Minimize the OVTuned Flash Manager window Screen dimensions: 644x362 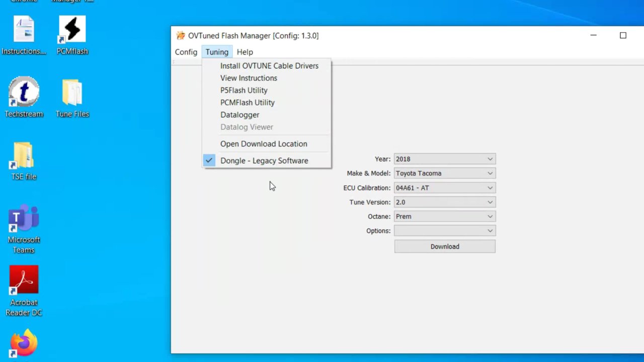593,35
